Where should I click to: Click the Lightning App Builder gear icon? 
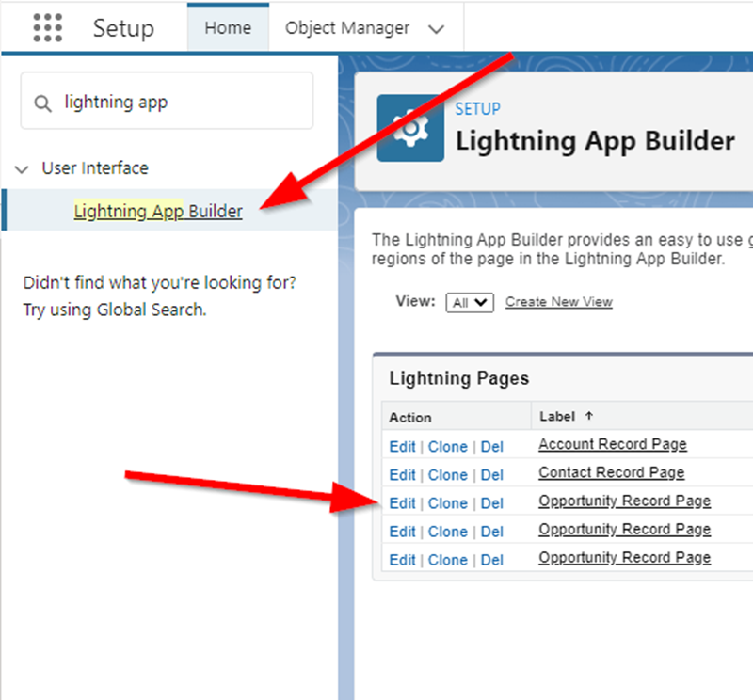410,128
